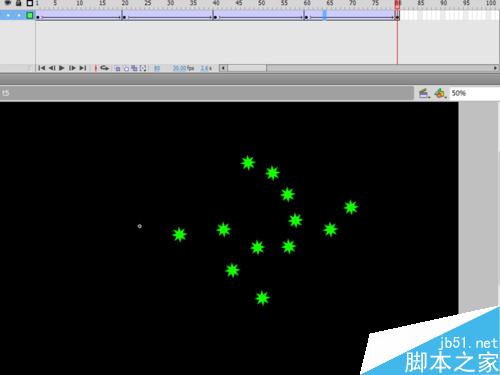Screen dimensions: 500x375
Task: Toggle lock dot of the selected layer
Action: 19,15
